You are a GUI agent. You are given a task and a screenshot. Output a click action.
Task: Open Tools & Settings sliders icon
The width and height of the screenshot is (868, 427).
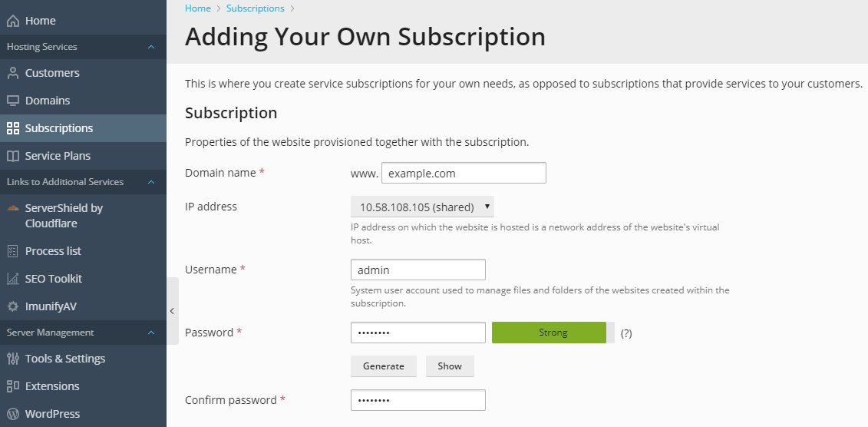tap(13, 359)
